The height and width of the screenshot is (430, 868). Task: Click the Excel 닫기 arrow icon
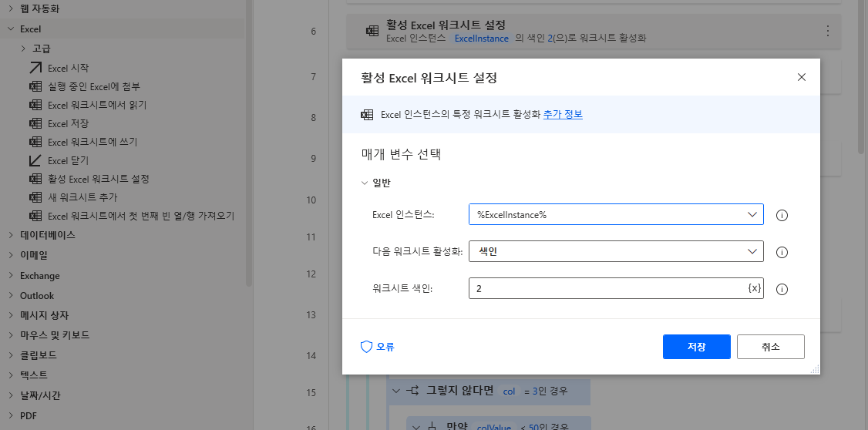(35, 160)
